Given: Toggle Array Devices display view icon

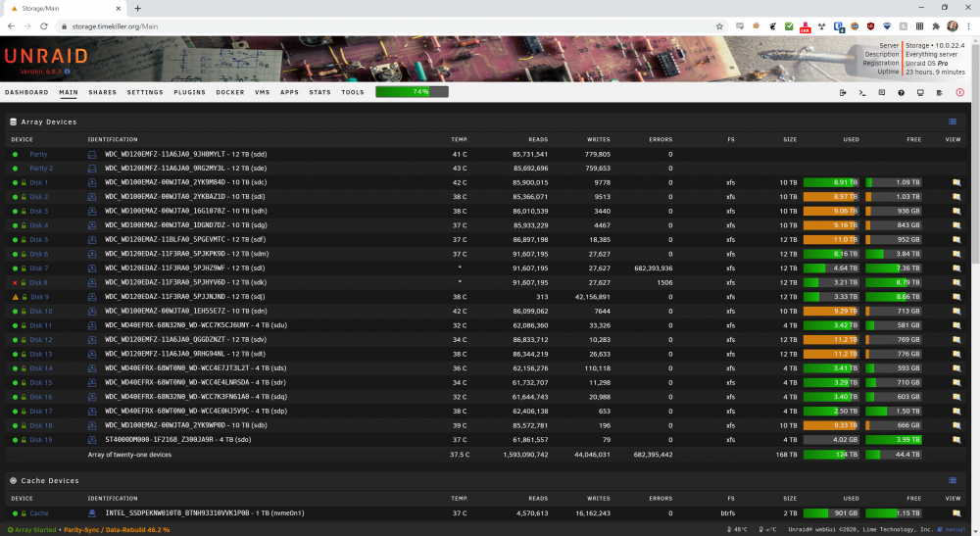Looking at the screenshot, I should coord(953,122).
